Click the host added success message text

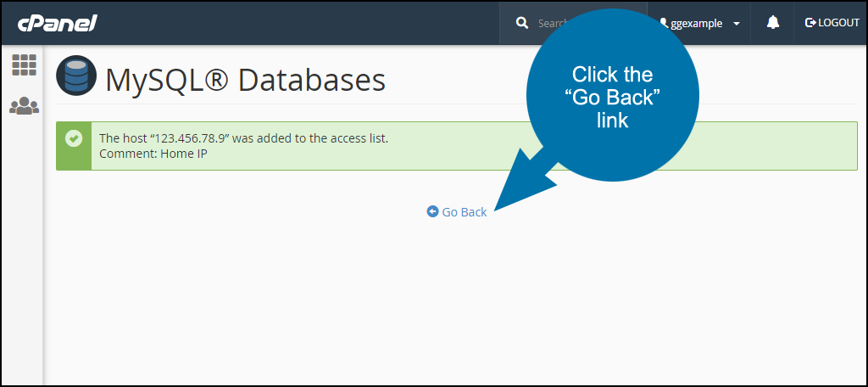pos(243,138)
